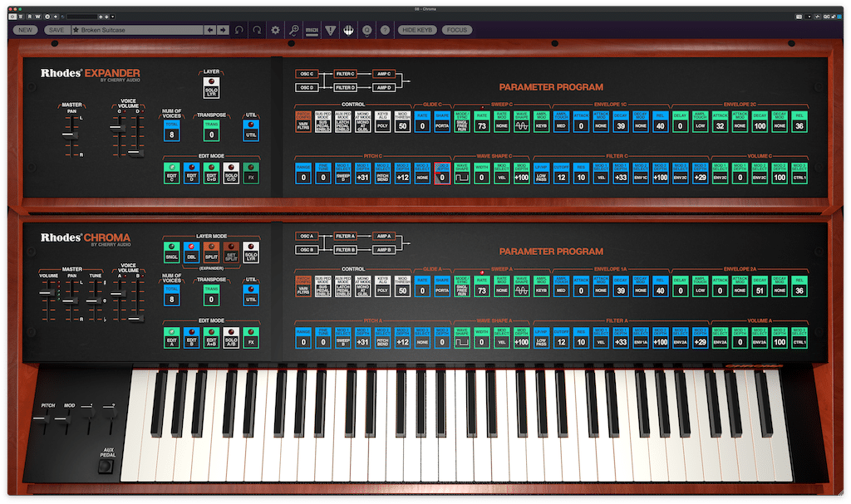
Task: Click the R button in top host bar
Action: pyautogui.click(x=30, y=17)
